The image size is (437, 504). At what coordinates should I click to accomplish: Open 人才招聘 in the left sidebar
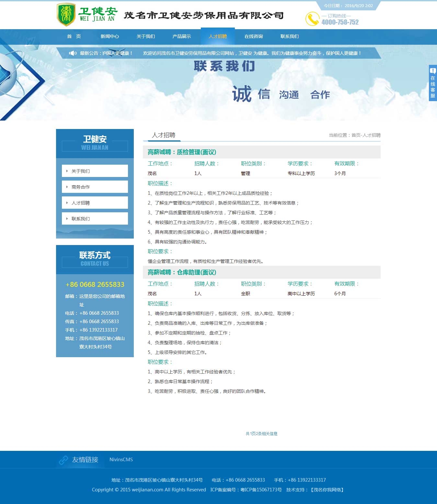tap(81, 203)
